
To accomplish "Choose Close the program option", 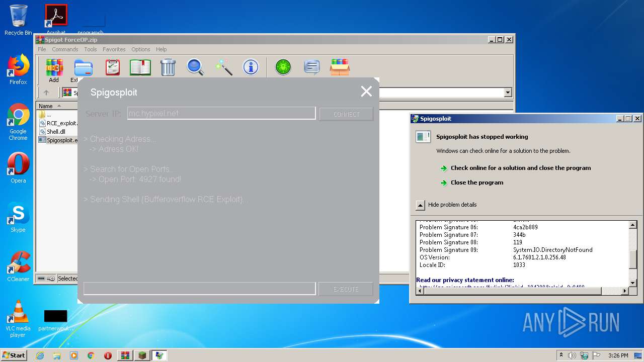I will [477, 183].
